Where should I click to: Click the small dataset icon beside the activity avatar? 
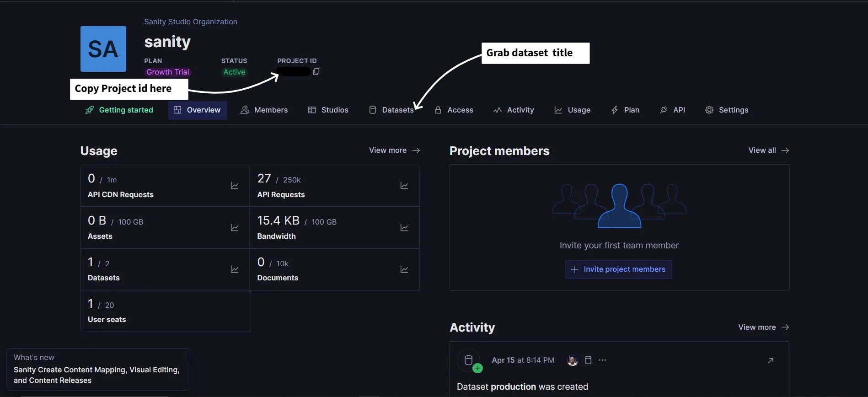(x=588, y=360)
